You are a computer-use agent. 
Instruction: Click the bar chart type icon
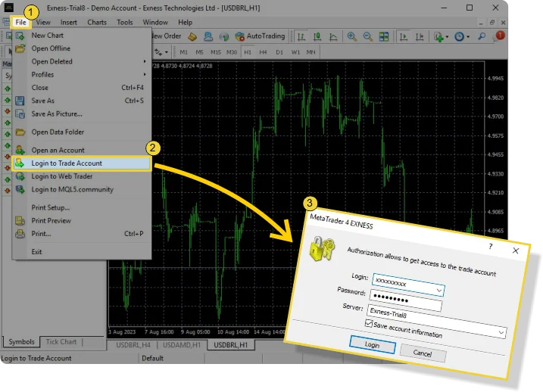click(302, 36)
